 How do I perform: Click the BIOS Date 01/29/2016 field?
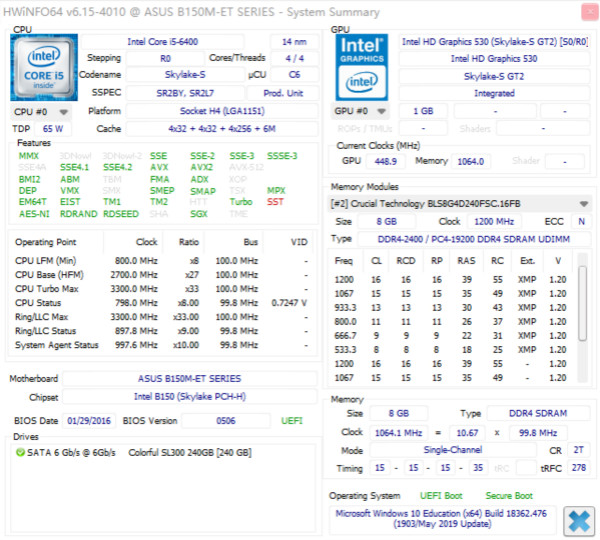89,421
